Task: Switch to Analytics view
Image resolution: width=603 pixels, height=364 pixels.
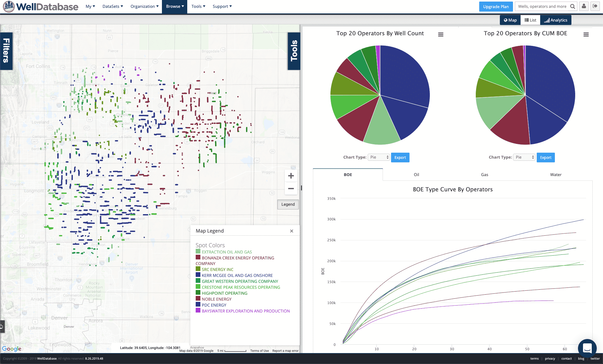Action: click(x=555, y=20)
